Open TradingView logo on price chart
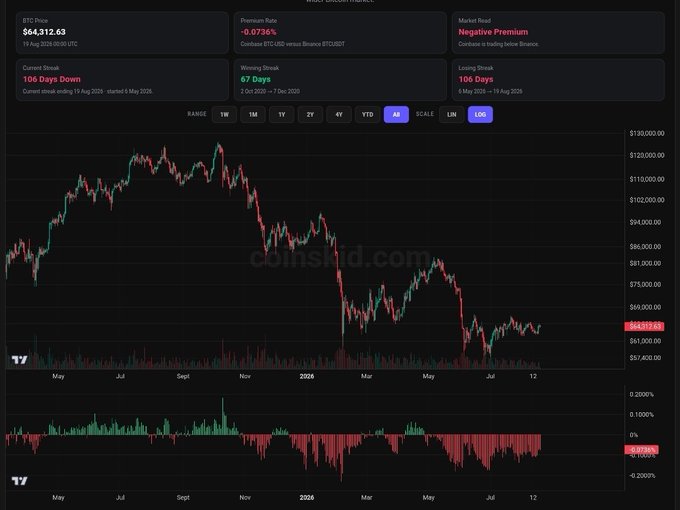The width and height of the screenshot is (680, 510). click(x=19, y=360)
